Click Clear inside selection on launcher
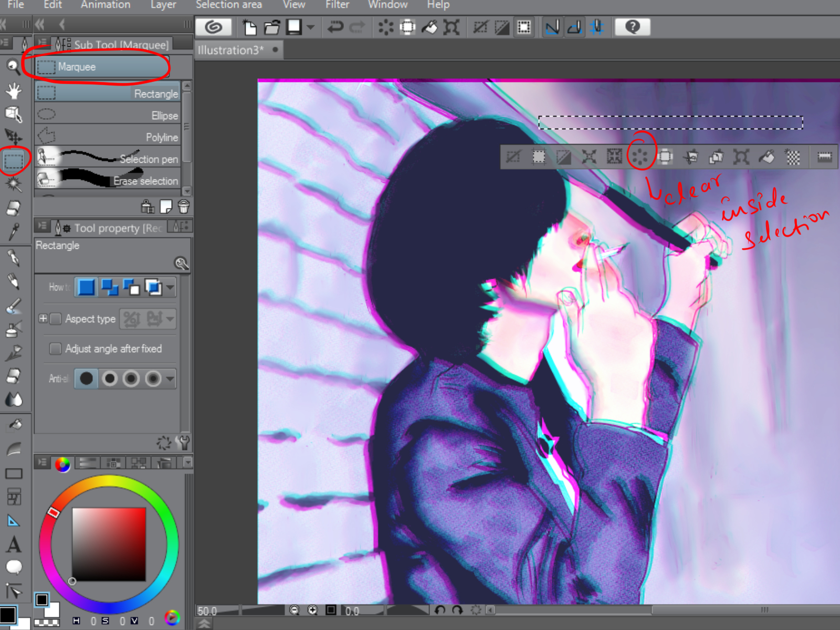The image size is (840, 630). coord(640,156)
